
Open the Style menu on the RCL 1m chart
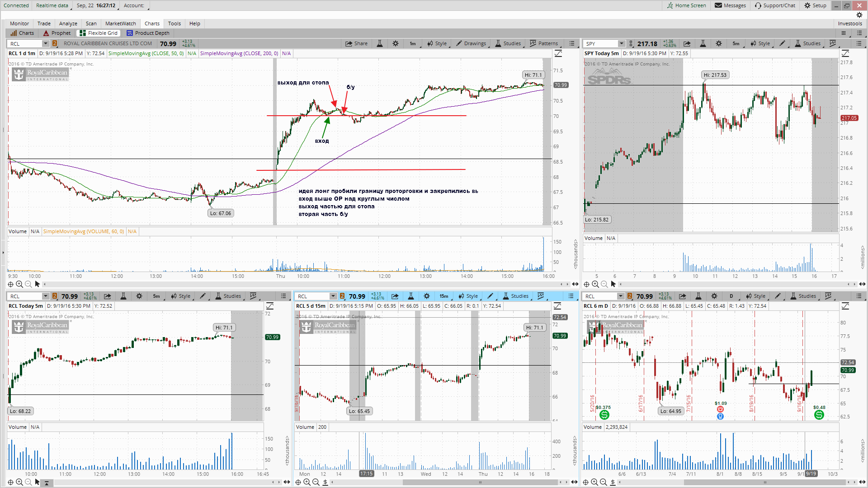coord(437,44)
